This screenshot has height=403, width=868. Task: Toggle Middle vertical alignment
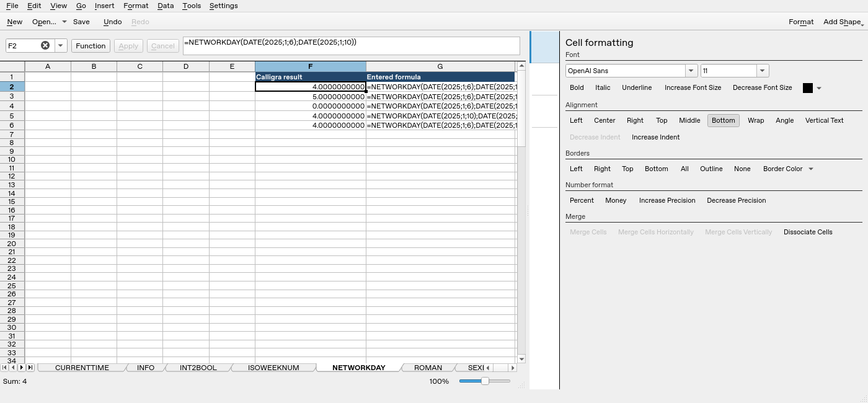(x=689, y=121)
